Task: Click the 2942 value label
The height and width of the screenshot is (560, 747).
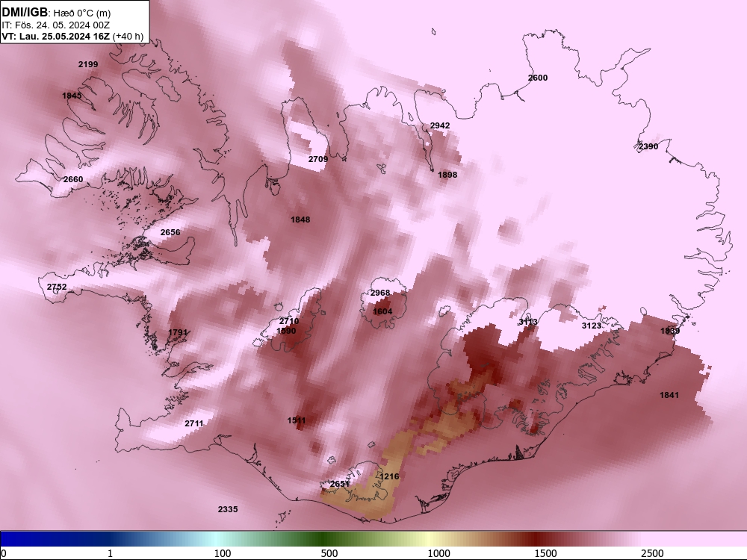Action: [440, 125]
